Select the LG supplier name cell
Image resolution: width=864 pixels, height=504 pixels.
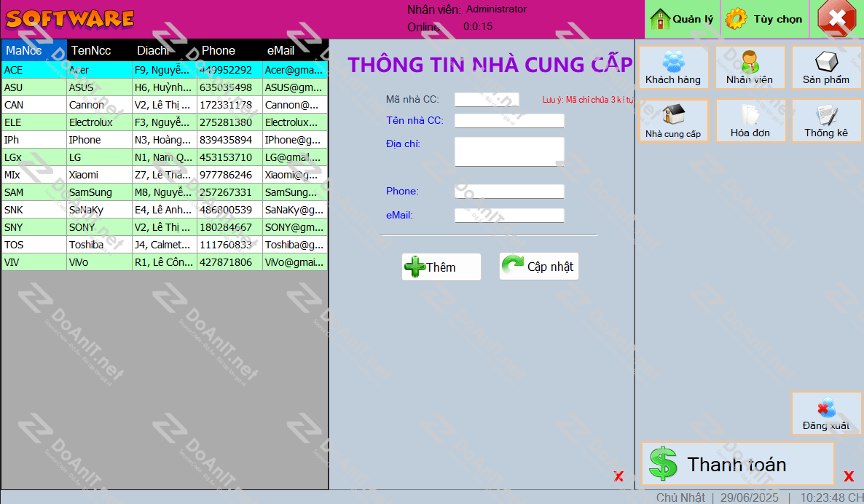click(x=99, y=157)
